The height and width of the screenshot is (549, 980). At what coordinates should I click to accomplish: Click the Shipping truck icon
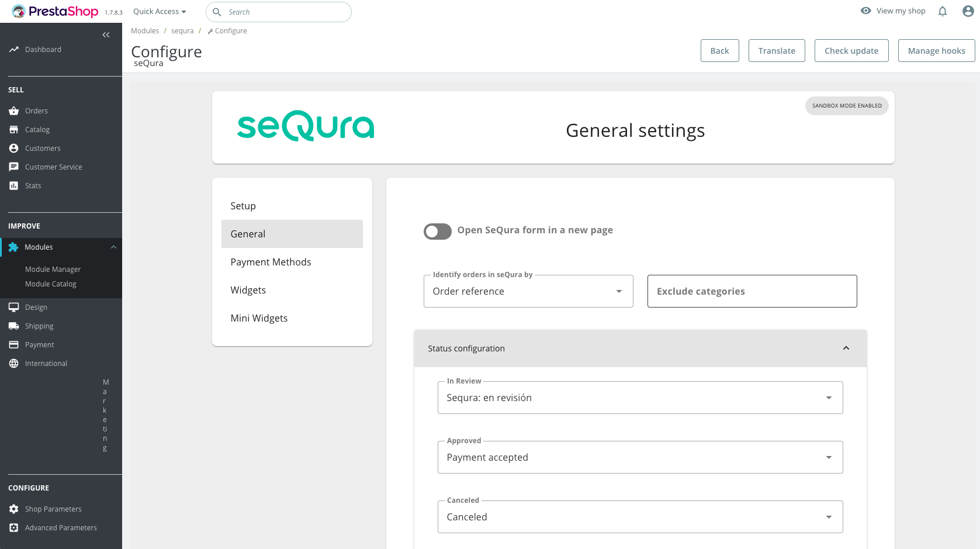click(14, 326)
